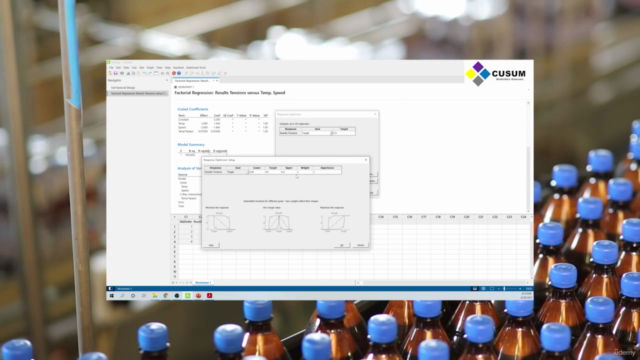Click the Coded Coefficients heading
This screenshot has height=360, width=640.
(x=193, y=109)
